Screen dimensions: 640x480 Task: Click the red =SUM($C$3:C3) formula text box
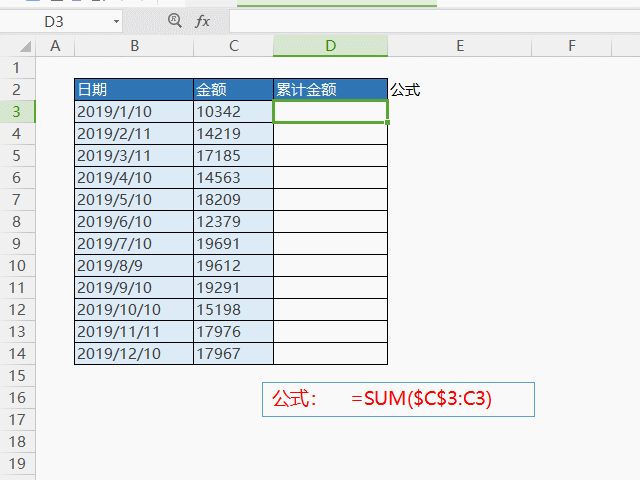(398, 399)
